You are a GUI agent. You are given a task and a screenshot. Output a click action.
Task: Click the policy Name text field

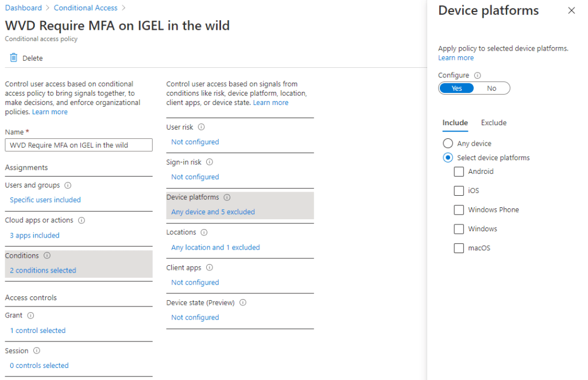click(79, 145)
